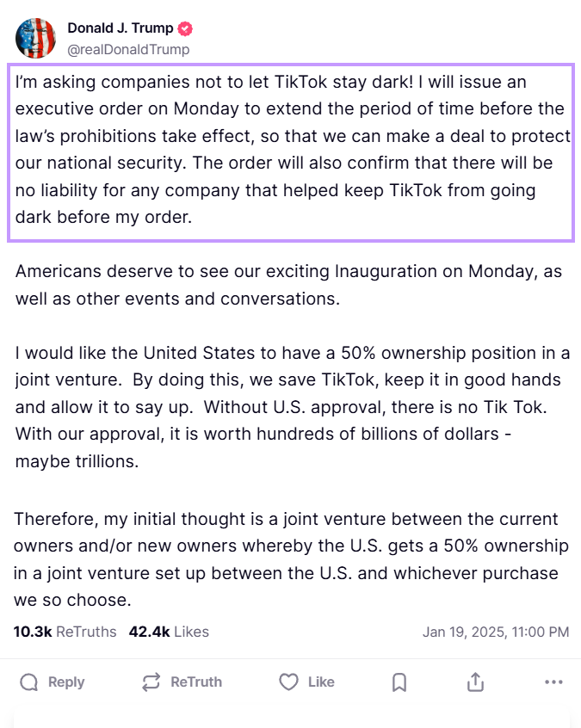
Task: Open the share upload icon
Action: [476, 682]
